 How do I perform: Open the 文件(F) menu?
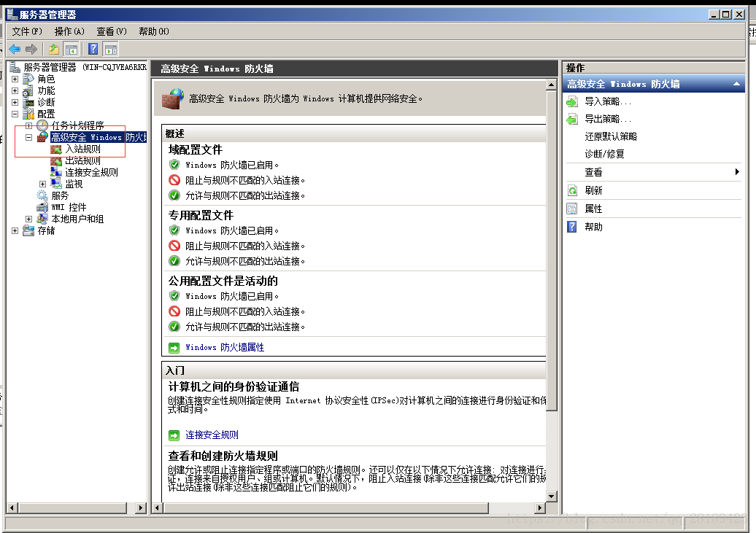tap(27, 31)
